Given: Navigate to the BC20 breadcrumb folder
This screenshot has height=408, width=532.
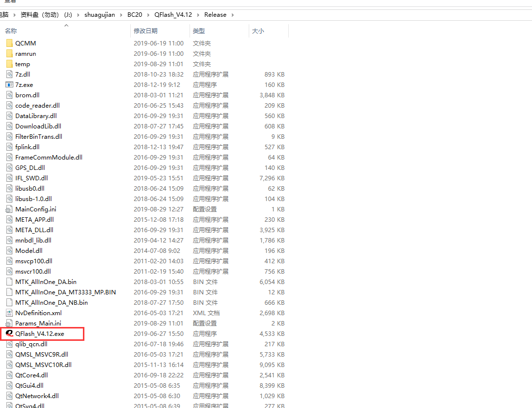Looking at the screenshot, I should point(135,15).
